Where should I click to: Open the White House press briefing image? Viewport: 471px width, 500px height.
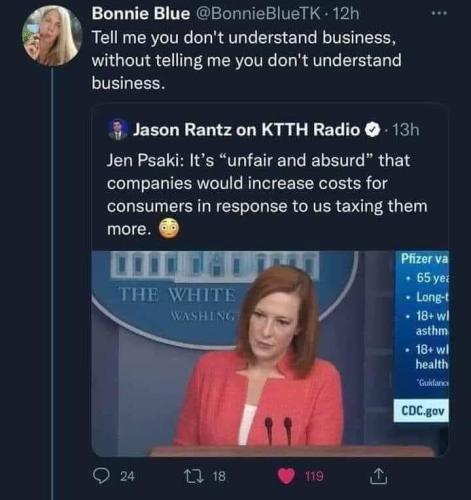pos(270,354)
